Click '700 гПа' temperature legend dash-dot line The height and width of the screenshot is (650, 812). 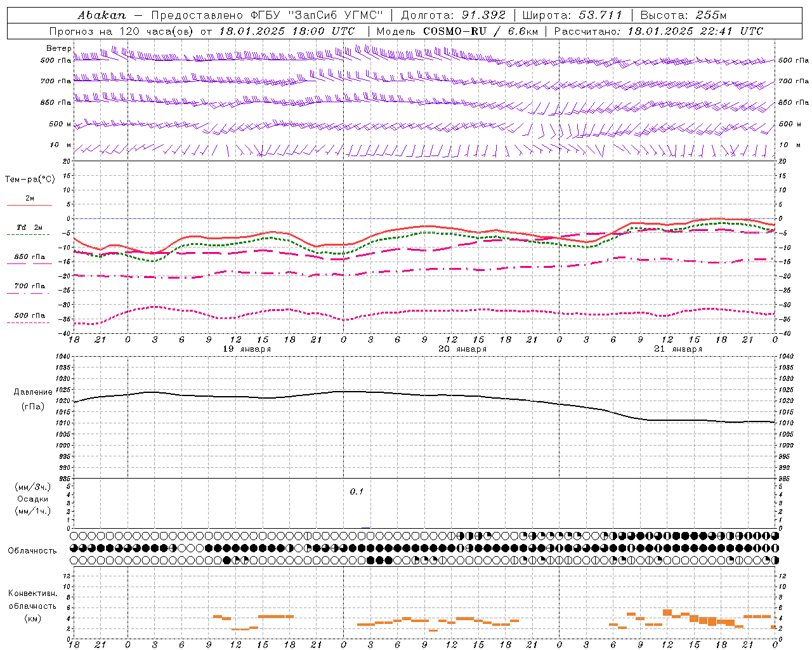tap(29, 293)
